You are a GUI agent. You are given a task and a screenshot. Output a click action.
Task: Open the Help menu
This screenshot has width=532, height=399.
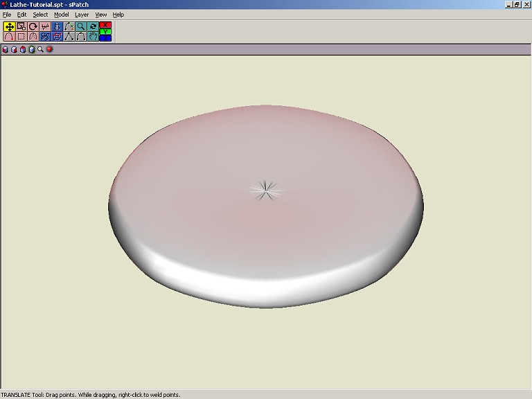[118, 15]
